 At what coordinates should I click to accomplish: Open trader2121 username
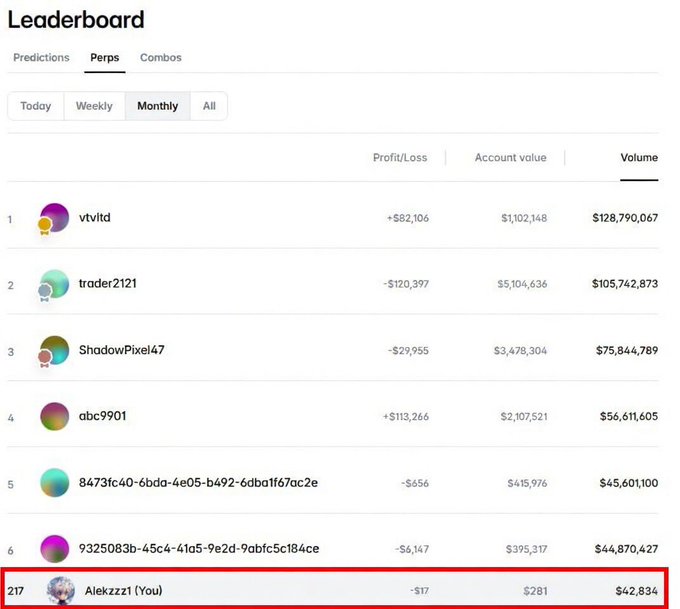(x=108, y=284)
